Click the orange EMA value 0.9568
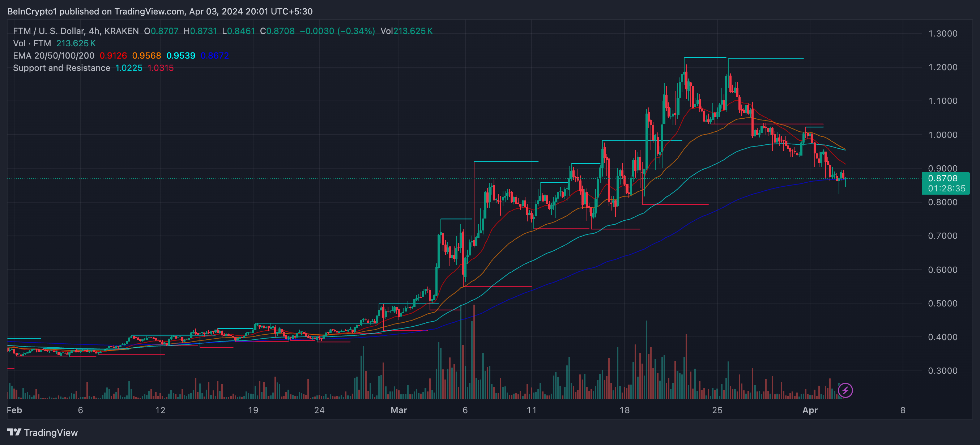980x445 pixels. coord(146,56)
